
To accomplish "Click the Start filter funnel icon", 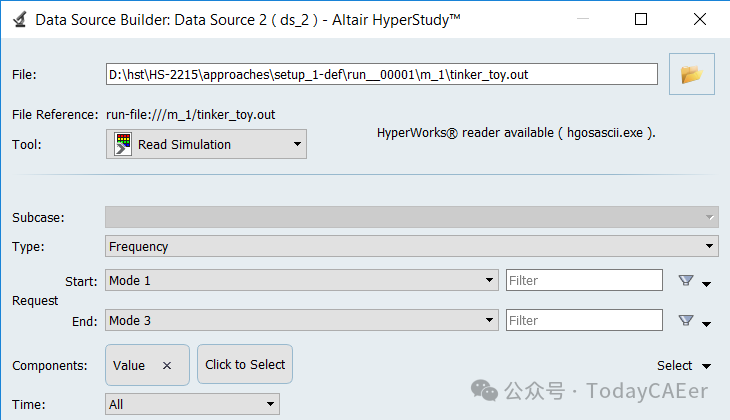I will click(x=686, y=280).
